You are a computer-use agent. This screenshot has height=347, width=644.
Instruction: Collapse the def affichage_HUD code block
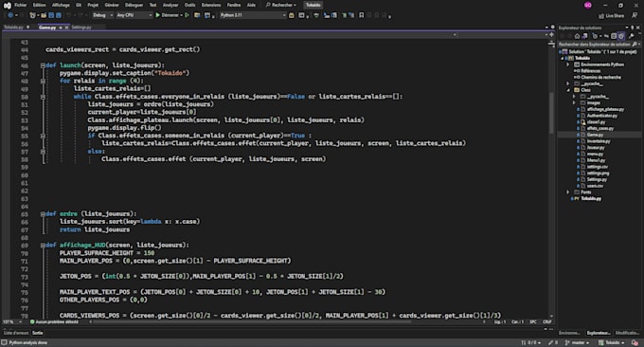tap(43, 245)
